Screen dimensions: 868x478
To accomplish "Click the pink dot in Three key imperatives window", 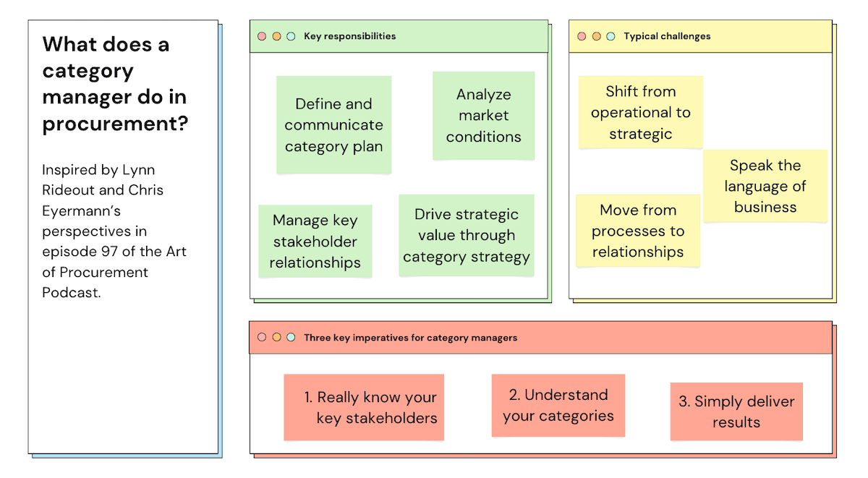I will pos(262,338).
